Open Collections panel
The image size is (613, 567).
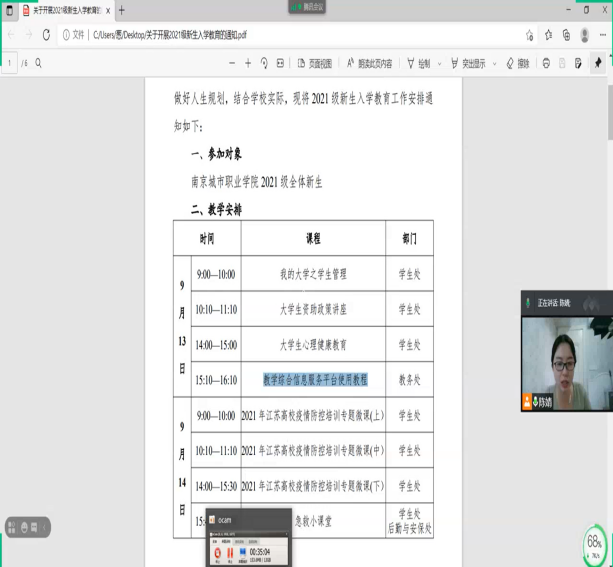[566, 35]
